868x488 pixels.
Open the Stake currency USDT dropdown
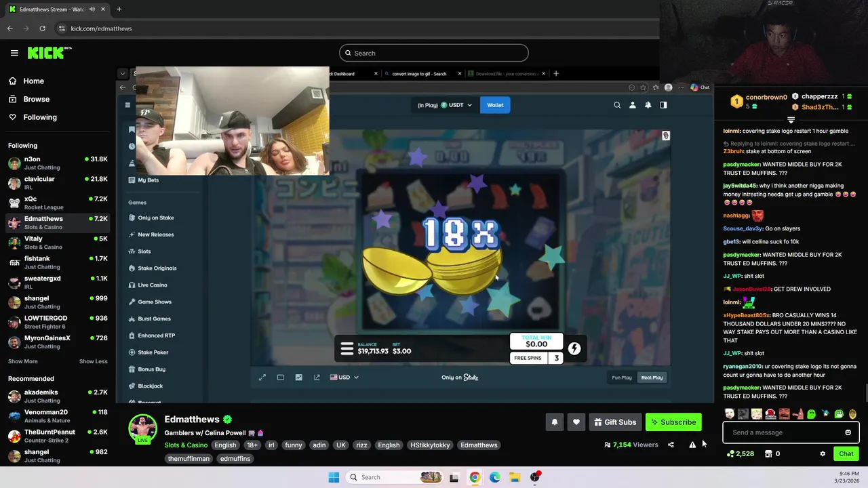tap(445, 105)
